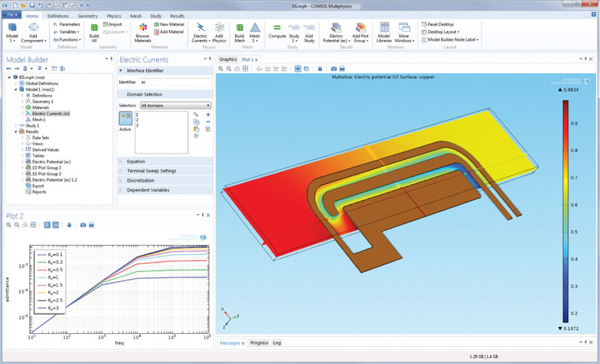
Task: Open the Desktop Layout dropdown
Action: click(x=441, y=32)
